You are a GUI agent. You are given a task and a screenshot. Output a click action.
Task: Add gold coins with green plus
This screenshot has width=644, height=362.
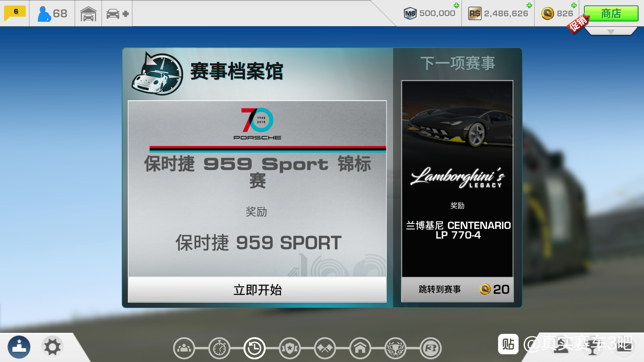tap(574, 5)
